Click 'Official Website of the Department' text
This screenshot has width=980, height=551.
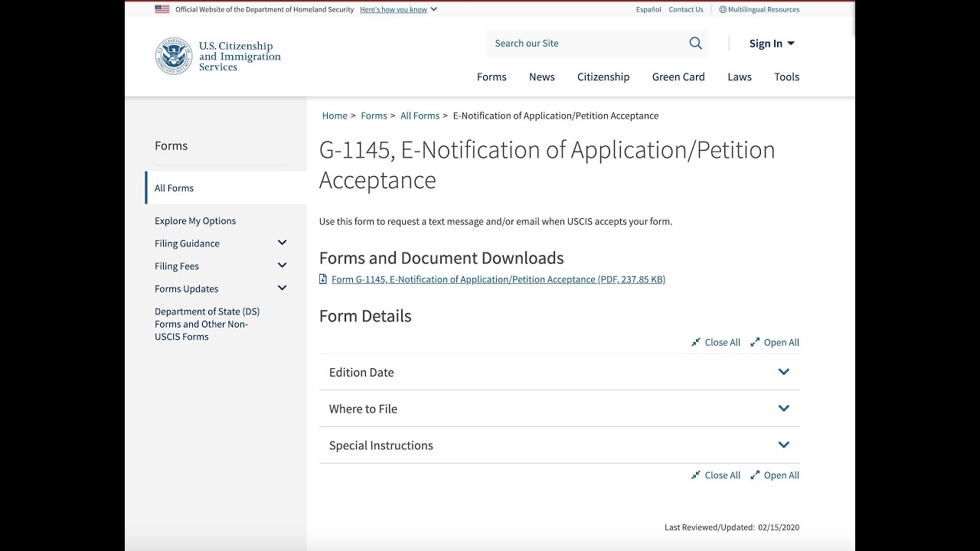point(265,10)
